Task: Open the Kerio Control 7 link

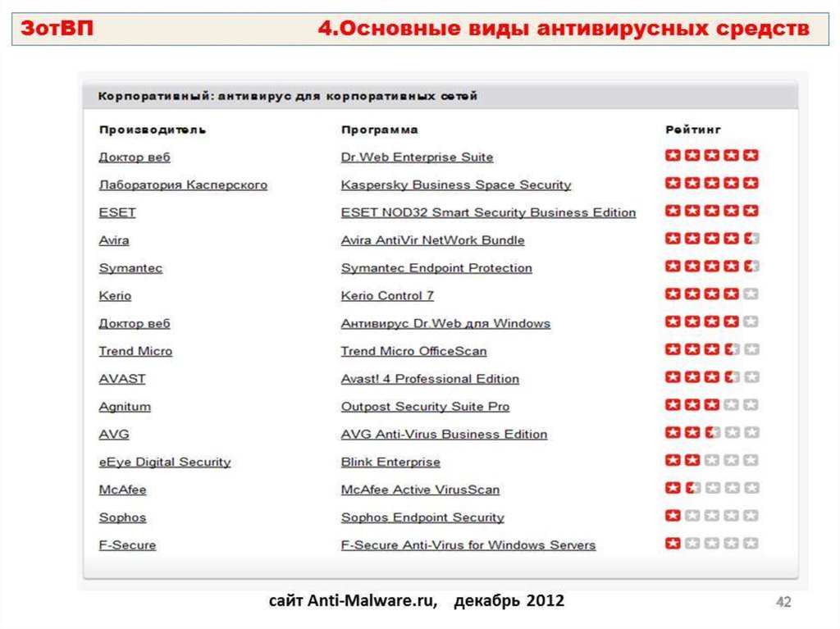Action: click(x=387, y=296)
